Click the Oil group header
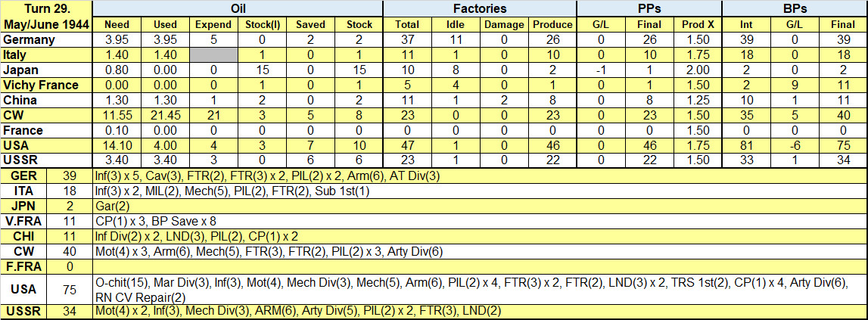Viewport: 868px width, 320px height. pos(238,9)
